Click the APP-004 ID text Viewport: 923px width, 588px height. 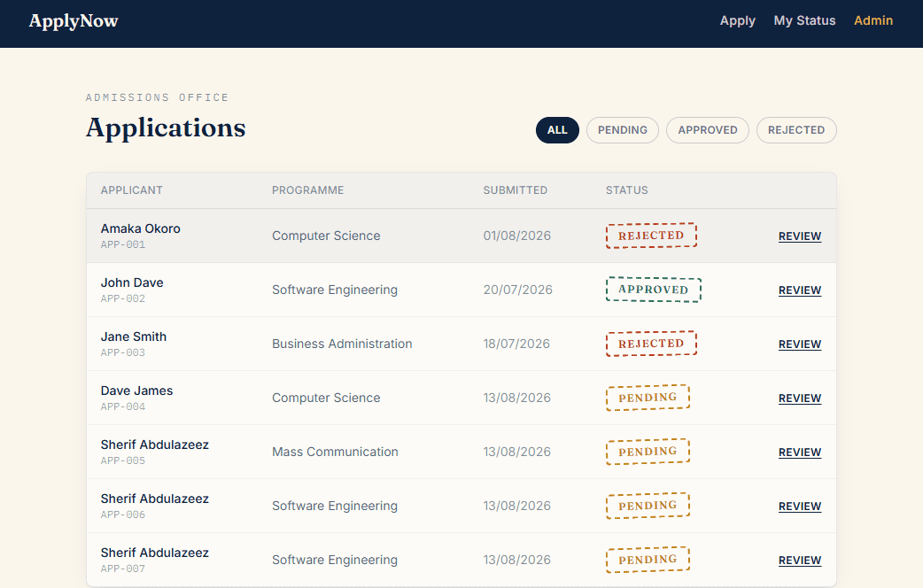click(123, 406)
